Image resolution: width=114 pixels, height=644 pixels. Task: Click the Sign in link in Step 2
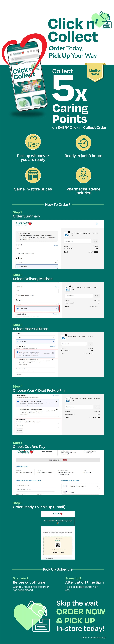pos(57,287)
